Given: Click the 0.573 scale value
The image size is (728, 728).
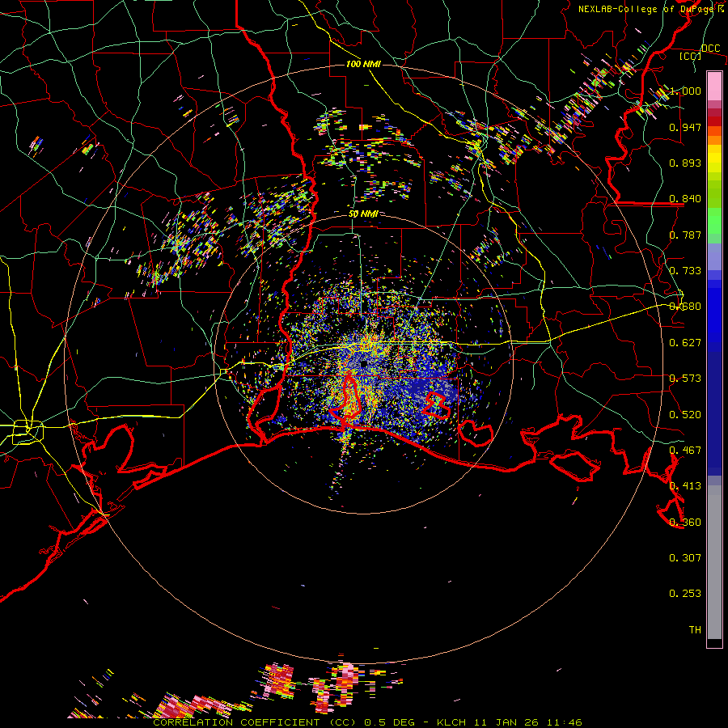Looking at the screenshot, I should tap(685, 379).
